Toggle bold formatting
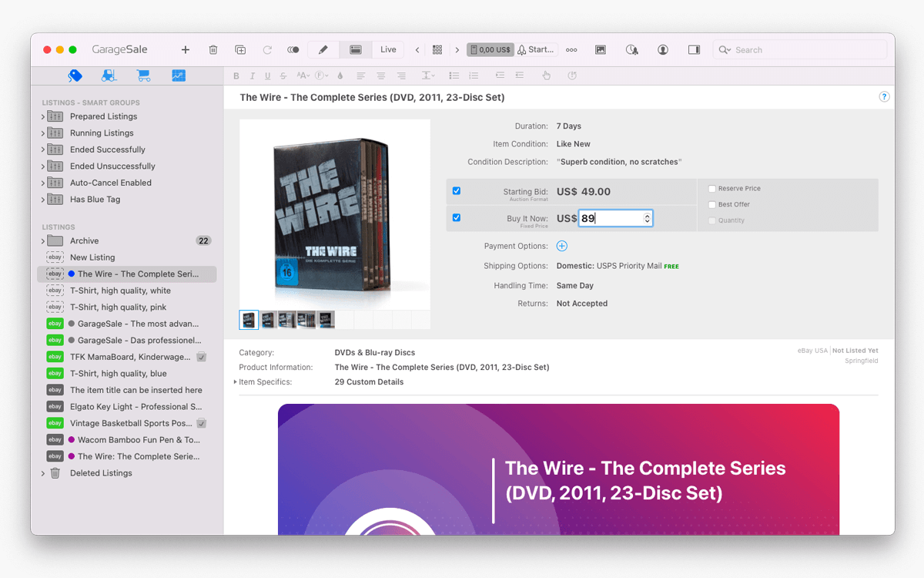 236,76
